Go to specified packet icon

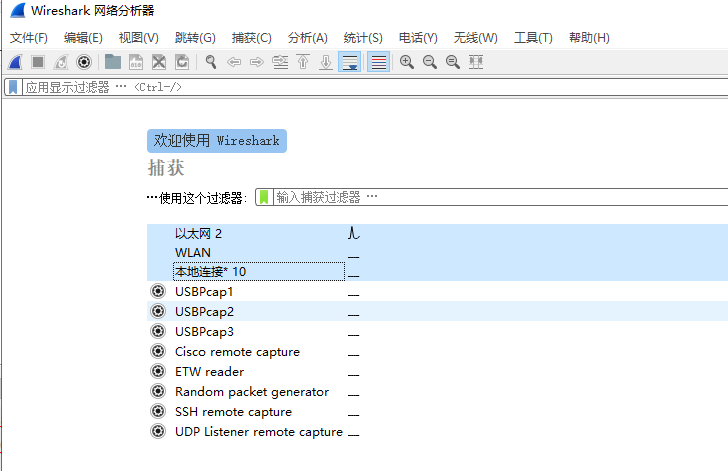(x=280, y=62)
